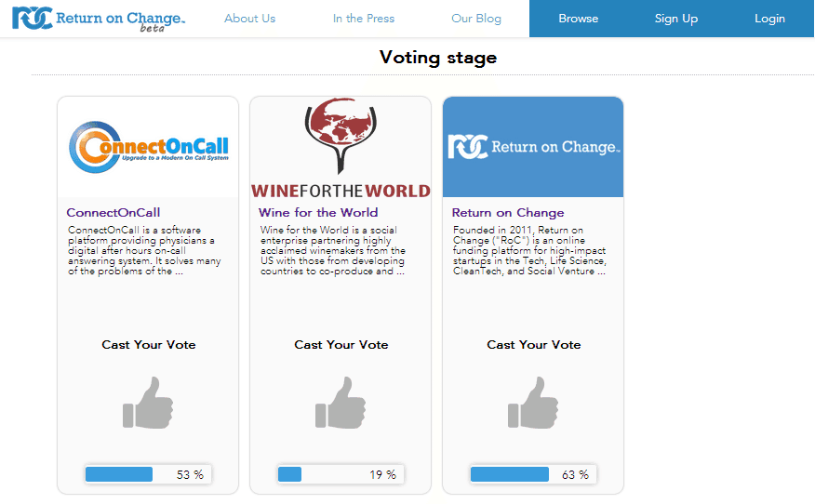
Task: Select the Browse tab
Action: 578,19
